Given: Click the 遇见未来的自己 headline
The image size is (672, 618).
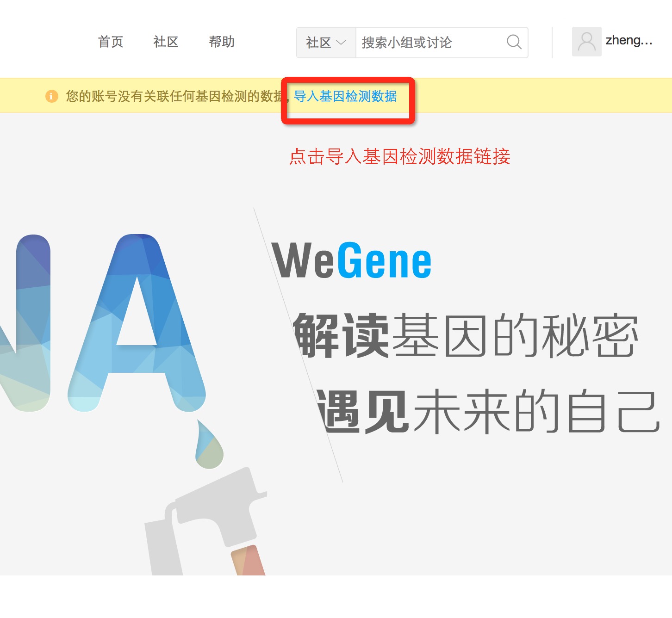Looking at the screenshot, I should (x=488, y=411).
